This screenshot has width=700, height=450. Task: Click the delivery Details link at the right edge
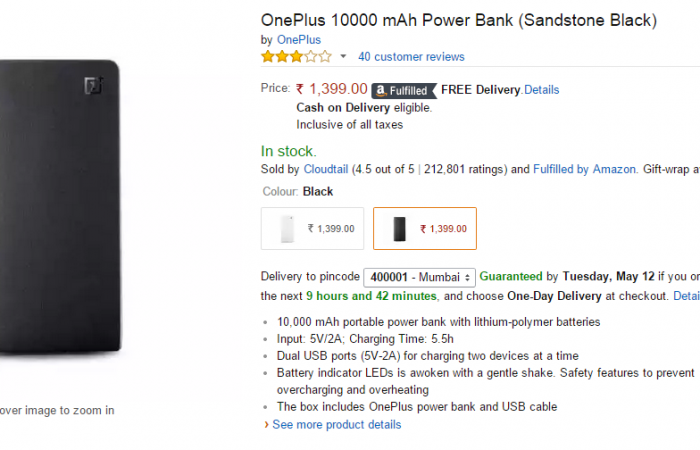pyautogui.click(x=686, y=296)
